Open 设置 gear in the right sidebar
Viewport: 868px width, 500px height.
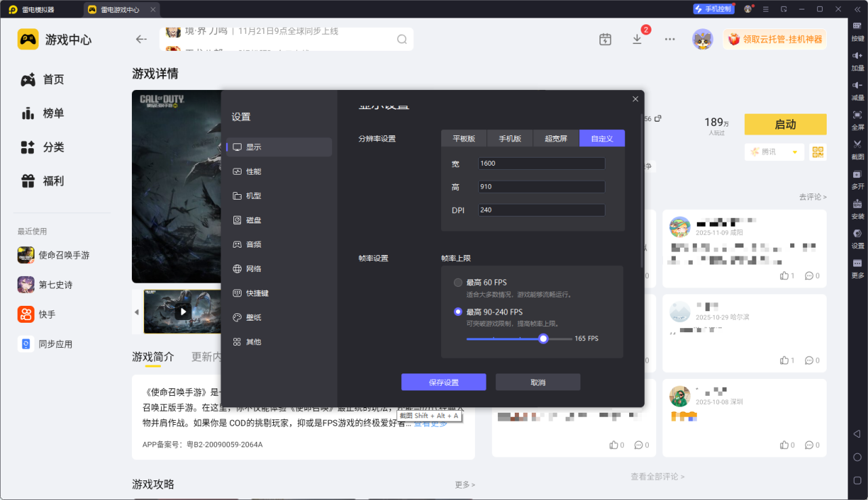point(857,237)
